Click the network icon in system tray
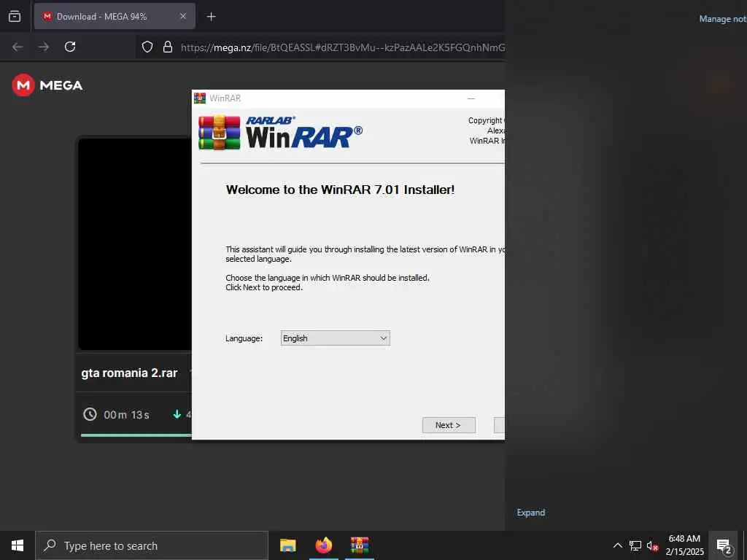Screen dimensions: 747x560 [635, 545]
